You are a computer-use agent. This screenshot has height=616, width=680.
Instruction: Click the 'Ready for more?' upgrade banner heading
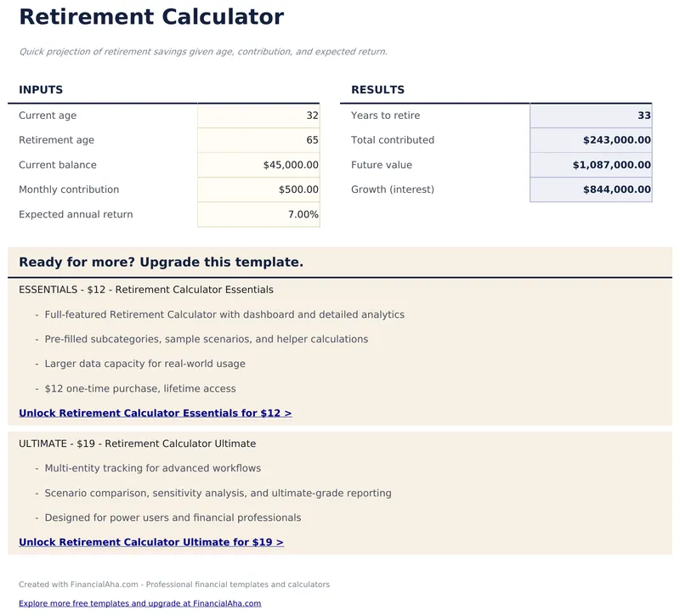click(x=161, y=263)
